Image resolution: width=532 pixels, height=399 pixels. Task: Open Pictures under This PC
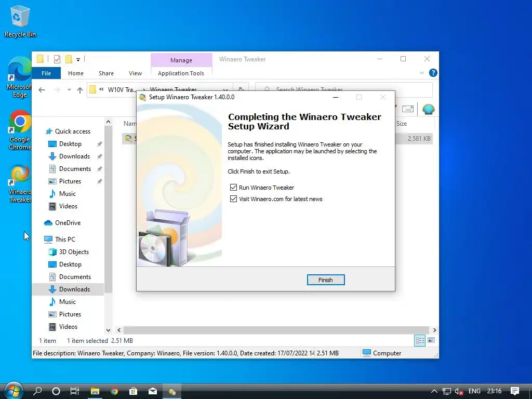tap(70, 314)
